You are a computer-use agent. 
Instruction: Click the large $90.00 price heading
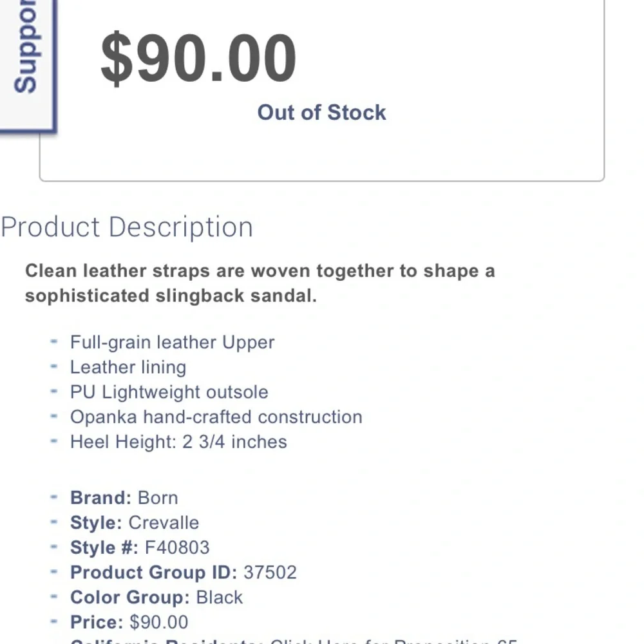click(198, 59)
